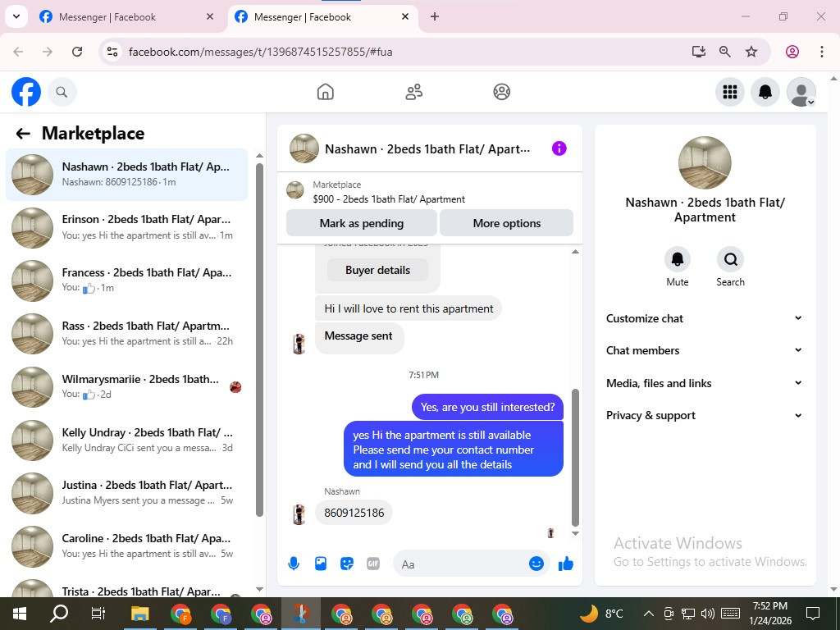Open the Facebook notifications bell
This screenshot has height=630, width=840.
coord(765,92)
